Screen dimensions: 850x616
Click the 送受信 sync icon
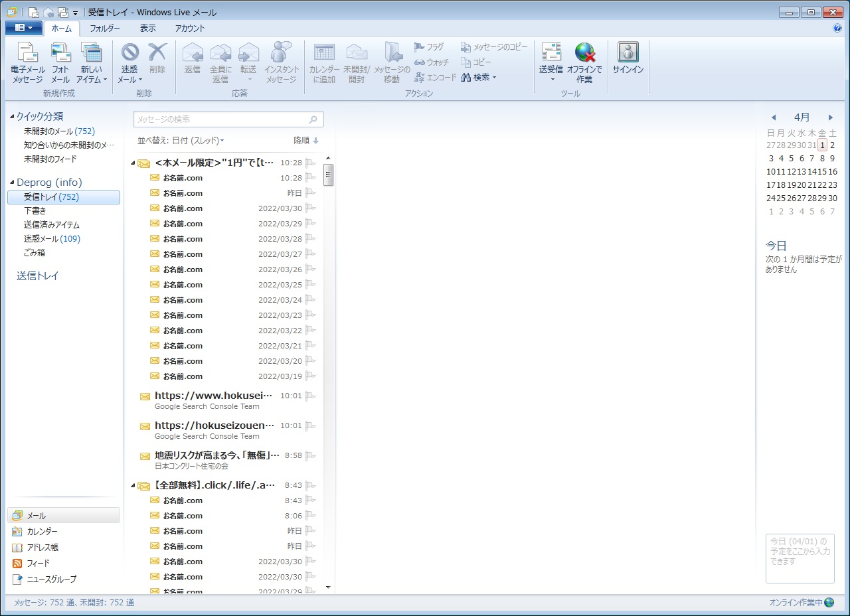pyautogui.click(x=551, y=53)
